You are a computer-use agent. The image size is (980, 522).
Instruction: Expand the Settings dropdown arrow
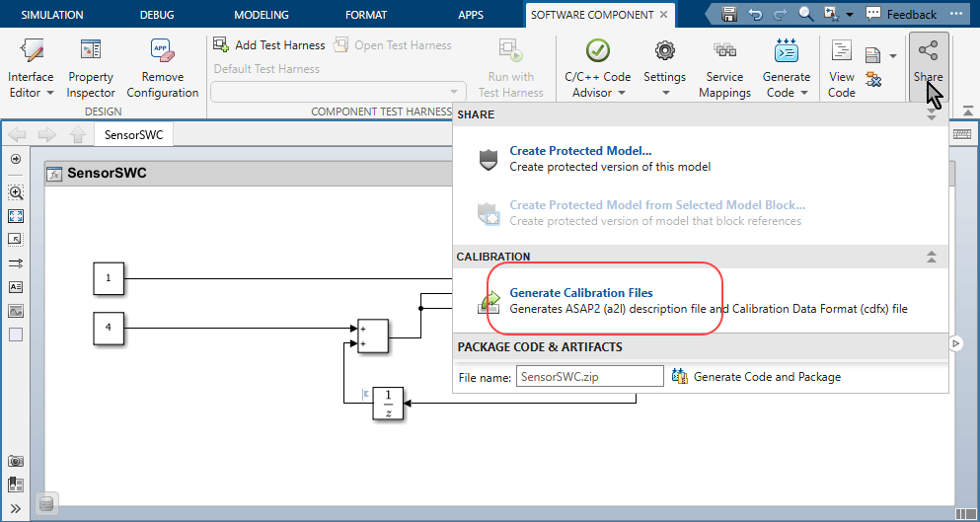[665, 93]
